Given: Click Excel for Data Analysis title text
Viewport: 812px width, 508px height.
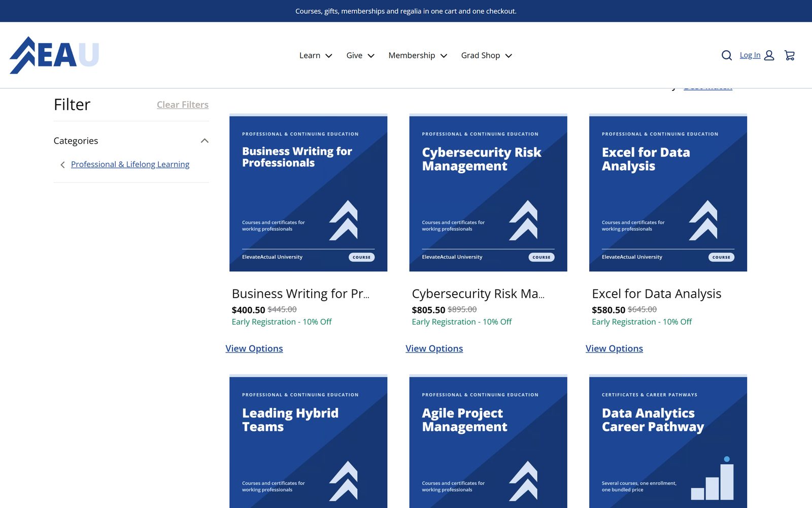Looking at the screenshot, I should pos(656,294).
